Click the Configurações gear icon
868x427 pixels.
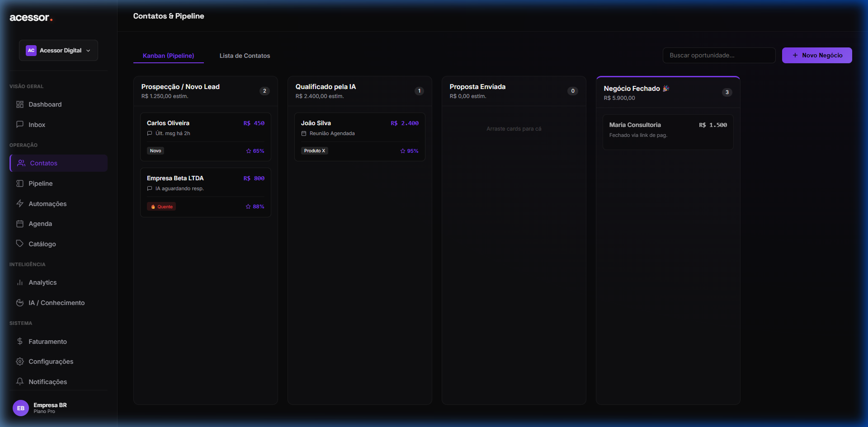pos(20,361)
